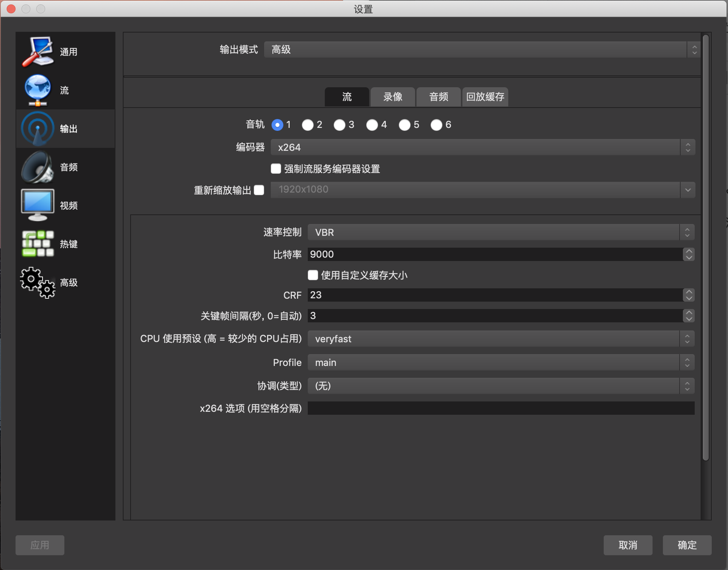Enable 使用自定义缓存大小 checkbox
The image size is (728, 570).
coord(313,275)
